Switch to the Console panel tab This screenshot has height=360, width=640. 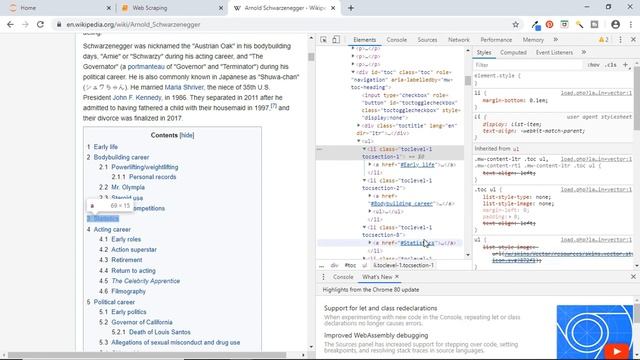pos(396,40)
